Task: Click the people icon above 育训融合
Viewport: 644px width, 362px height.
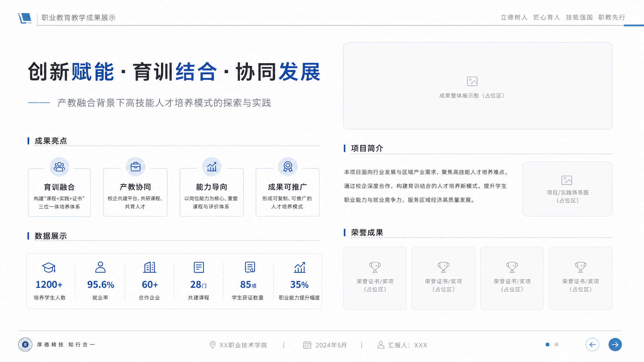Action: click(x=59, y=167)
